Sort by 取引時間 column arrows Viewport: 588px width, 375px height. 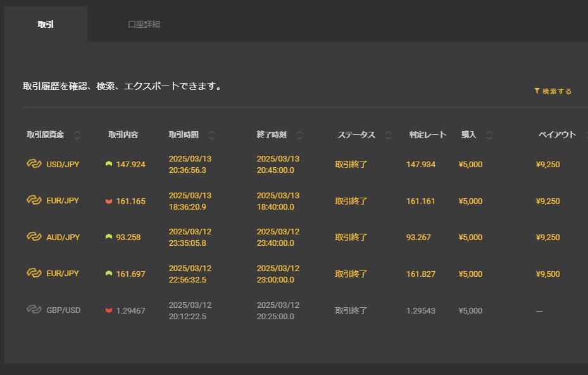212,135
